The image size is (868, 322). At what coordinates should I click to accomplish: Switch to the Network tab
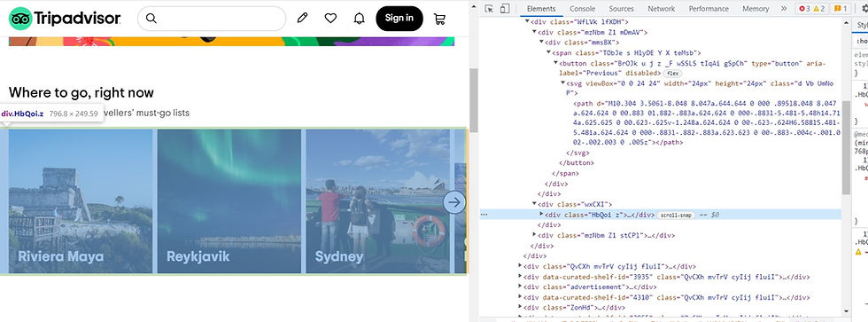661,8
